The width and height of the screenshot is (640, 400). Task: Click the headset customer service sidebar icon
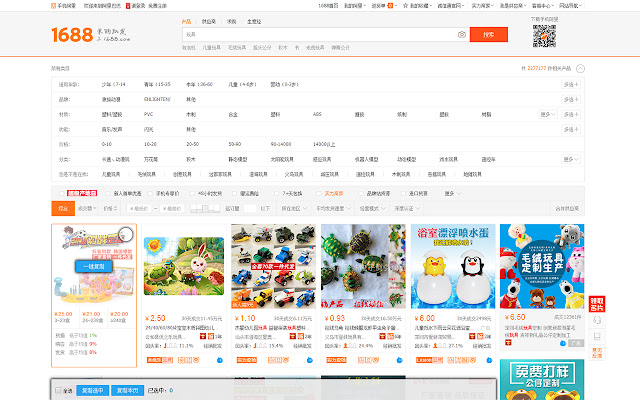tap(597, 320)
